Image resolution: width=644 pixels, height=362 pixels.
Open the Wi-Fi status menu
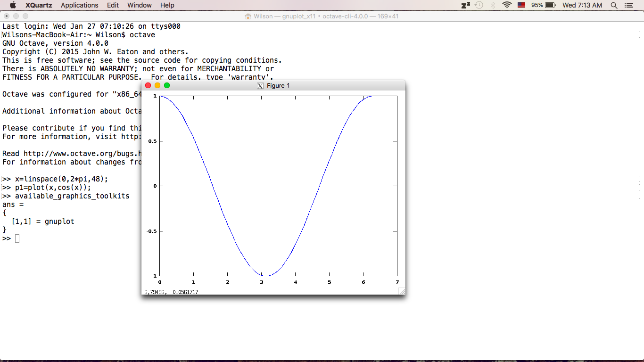[507, 5]
